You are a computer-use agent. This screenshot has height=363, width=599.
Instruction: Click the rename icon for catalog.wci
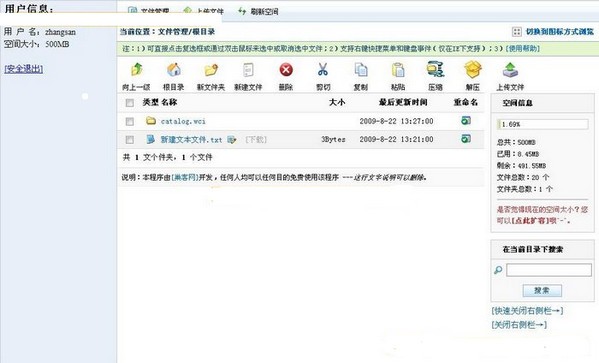466,121
